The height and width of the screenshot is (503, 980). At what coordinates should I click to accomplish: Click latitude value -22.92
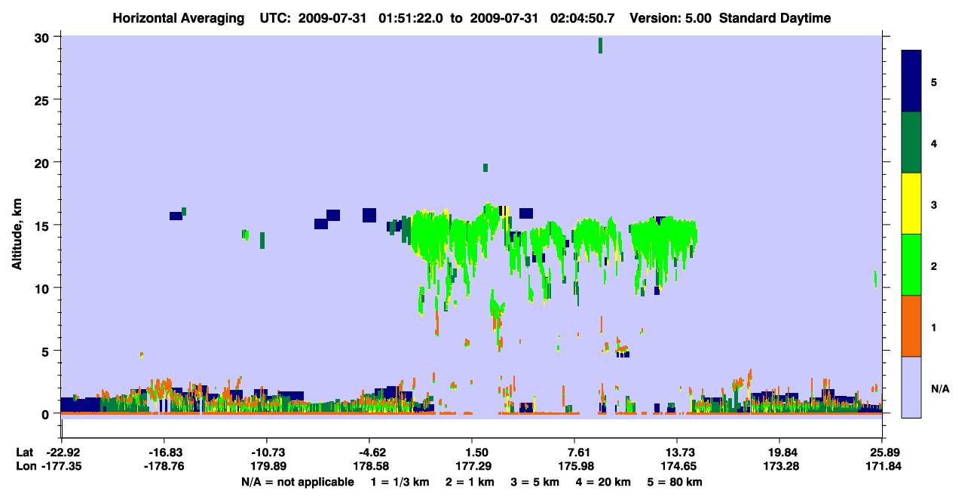click(61, 452)
